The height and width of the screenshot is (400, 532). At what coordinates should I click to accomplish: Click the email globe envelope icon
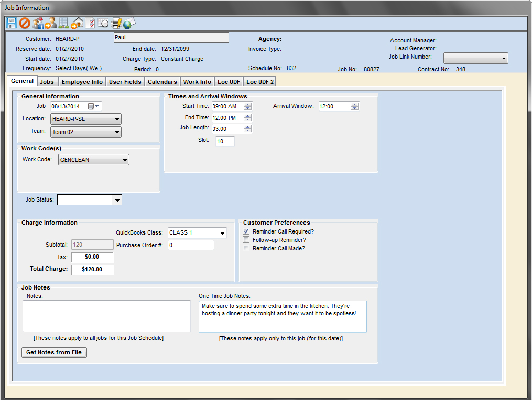pyautogui.click(x=129, y=23)
